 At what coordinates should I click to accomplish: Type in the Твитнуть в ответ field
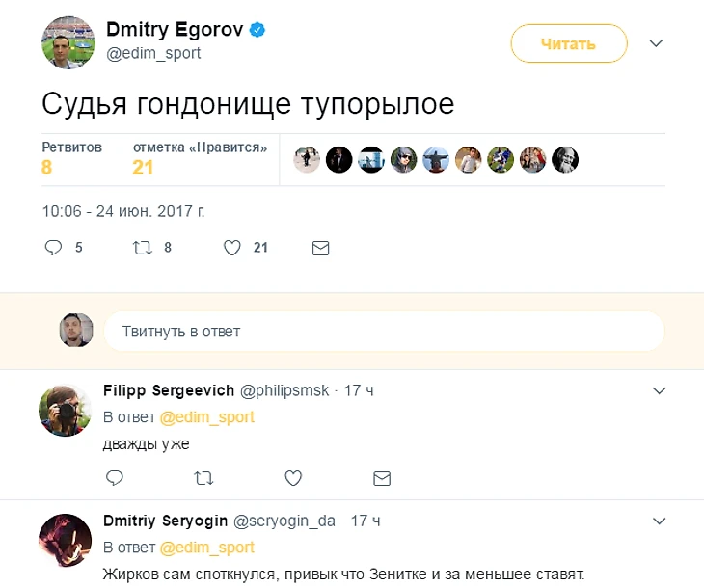[x=384, y=332]
